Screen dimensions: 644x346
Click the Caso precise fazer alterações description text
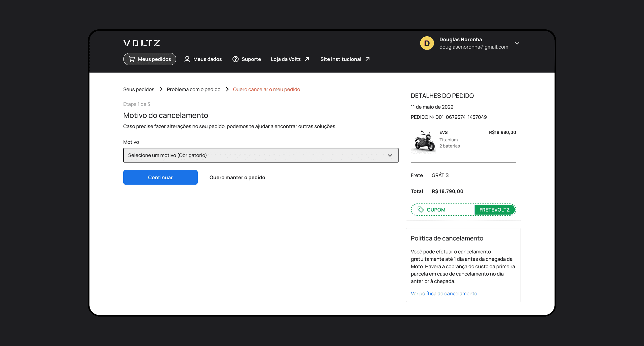(230, 126)
